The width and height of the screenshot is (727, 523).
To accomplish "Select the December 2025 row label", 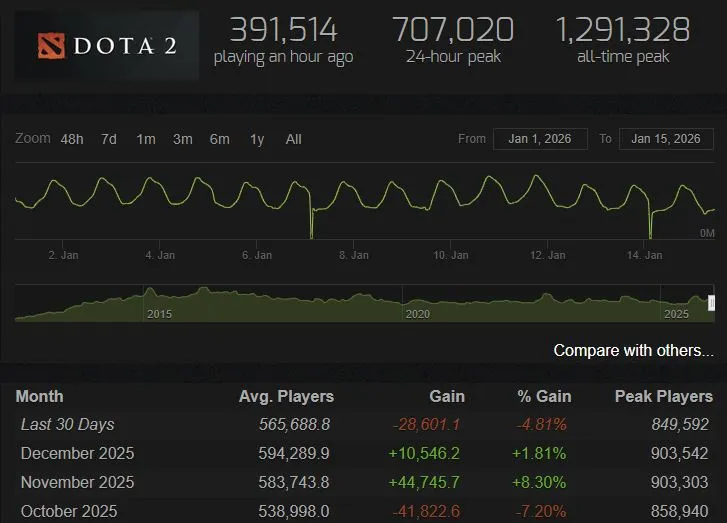I will click(x=77, y=453).
